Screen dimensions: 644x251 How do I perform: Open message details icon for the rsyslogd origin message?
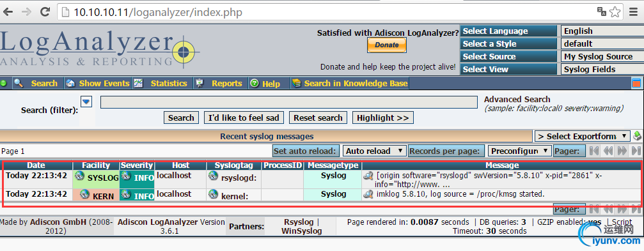click(368, 176)
